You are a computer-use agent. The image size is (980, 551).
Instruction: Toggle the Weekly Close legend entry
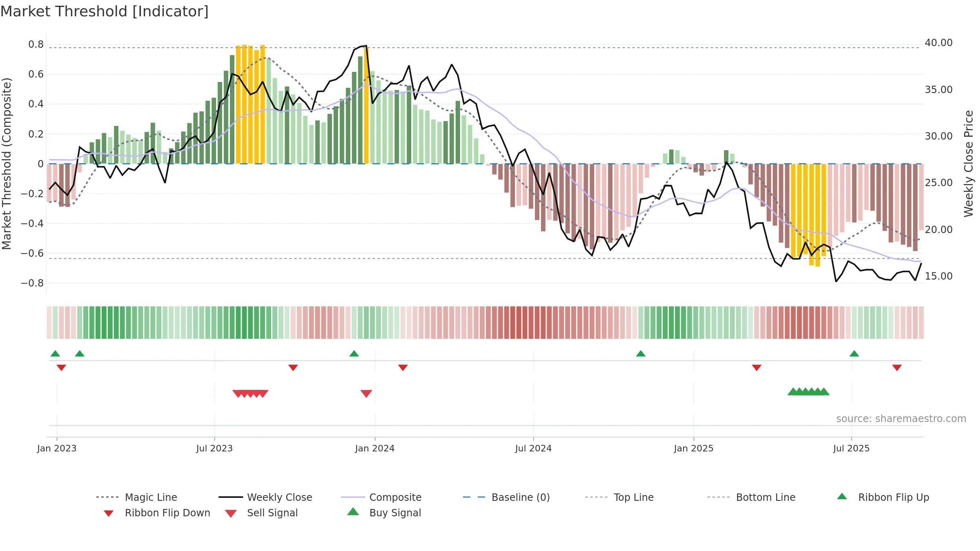[x=265, y=497]
